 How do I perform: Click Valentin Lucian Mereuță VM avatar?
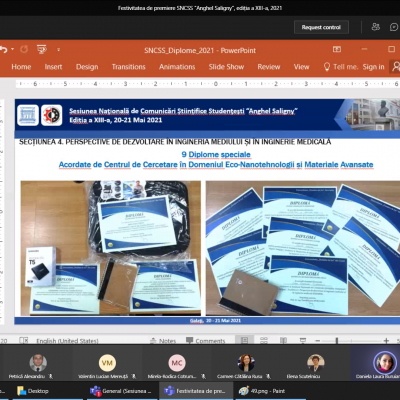tap(107, 363)
